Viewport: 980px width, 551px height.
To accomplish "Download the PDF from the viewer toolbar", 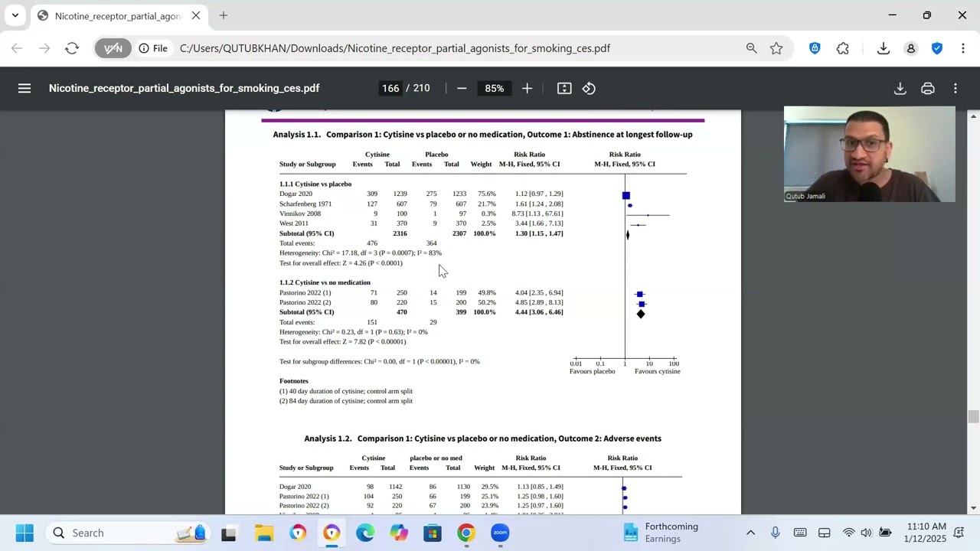I will 900,88.
